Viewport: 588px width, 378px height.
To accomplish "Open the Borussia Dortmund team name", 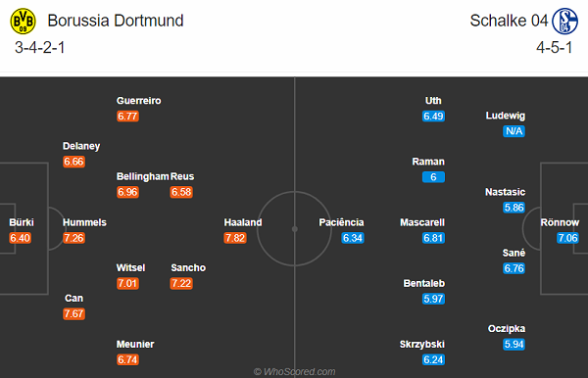I will coord(116,21).
